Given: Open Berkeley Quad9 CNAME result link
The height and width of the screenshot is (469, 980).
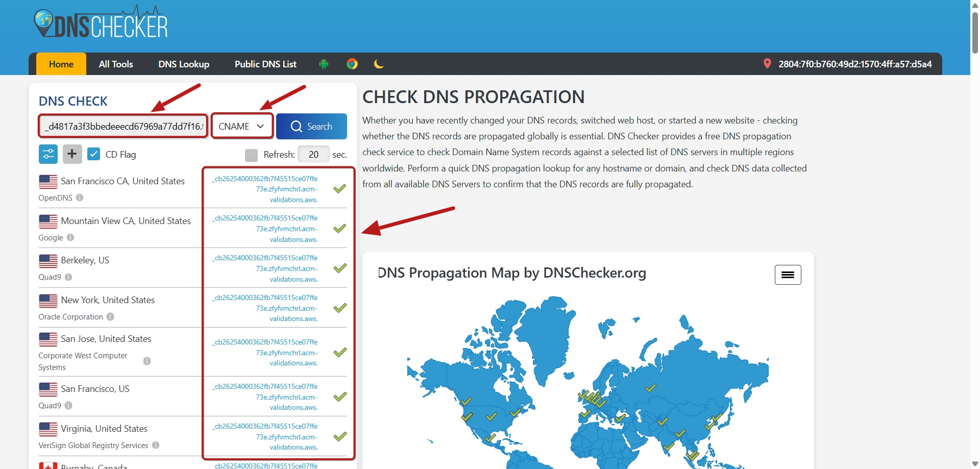Looking at the screenshot, I should [265, 268].
